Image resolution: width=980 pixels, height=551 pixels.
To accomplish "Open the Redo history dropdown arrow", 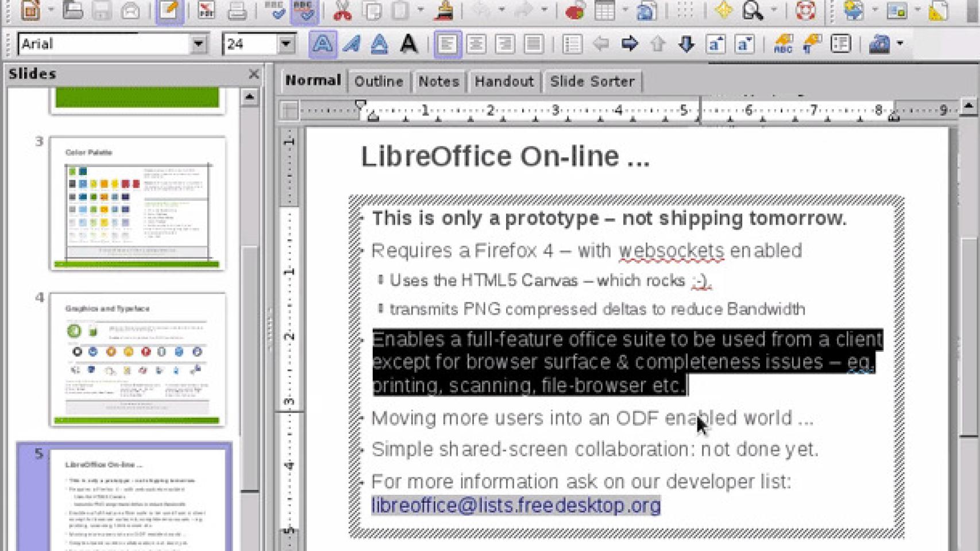I will (x=544, y=10).
